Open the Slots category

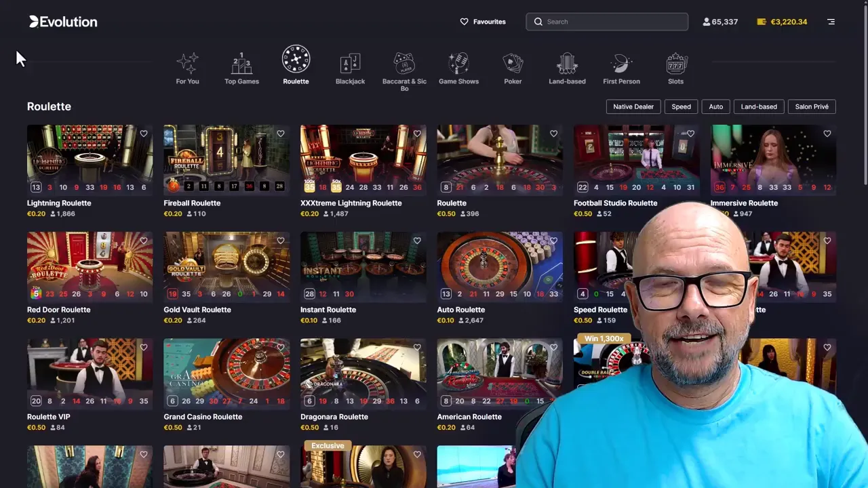[x=675, y=69]
